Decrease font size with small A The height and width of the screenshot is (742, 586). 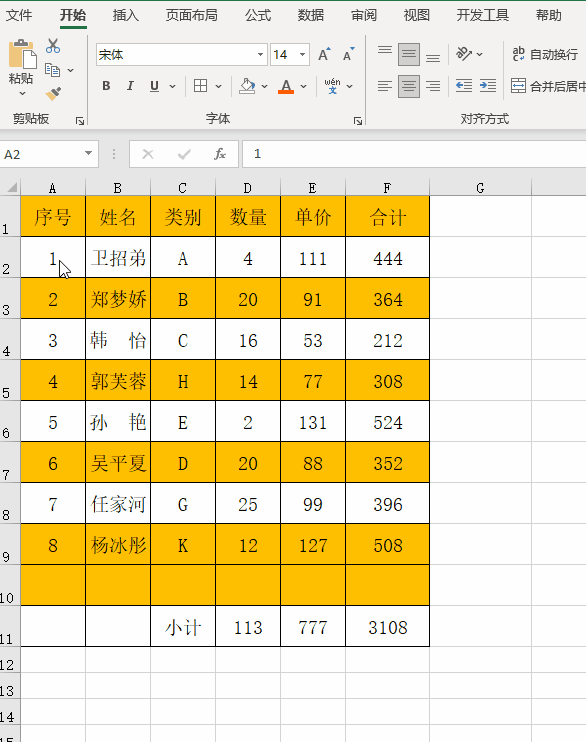[x=348, y=54]
